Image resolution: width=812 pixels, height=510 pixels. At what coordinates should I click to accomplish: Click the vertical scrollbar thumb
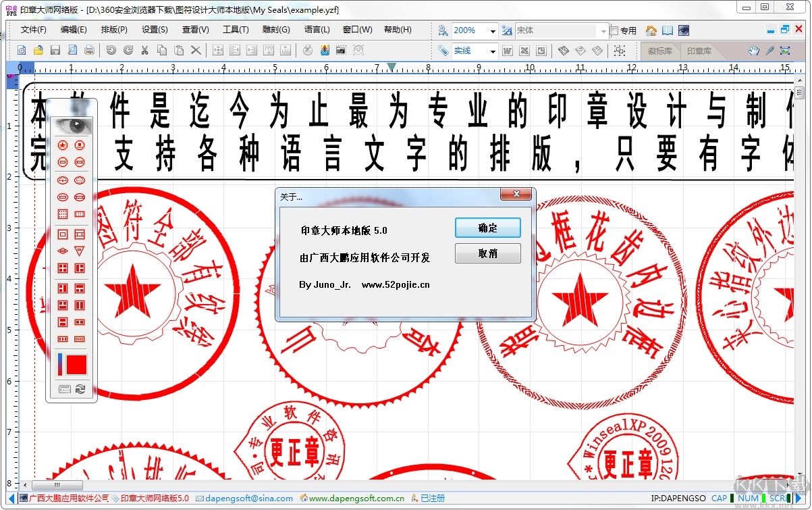tap(800, 93)
